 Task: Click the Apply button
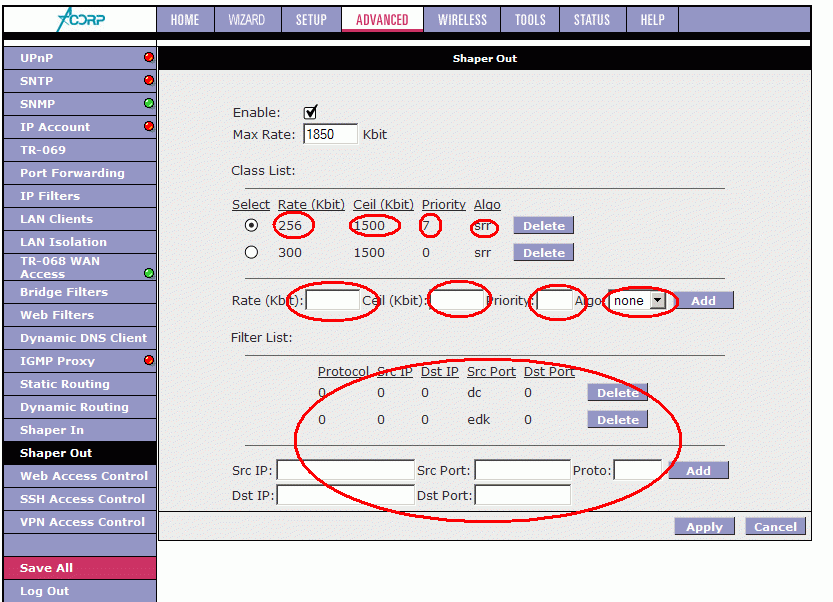click(x=704, y=527)
